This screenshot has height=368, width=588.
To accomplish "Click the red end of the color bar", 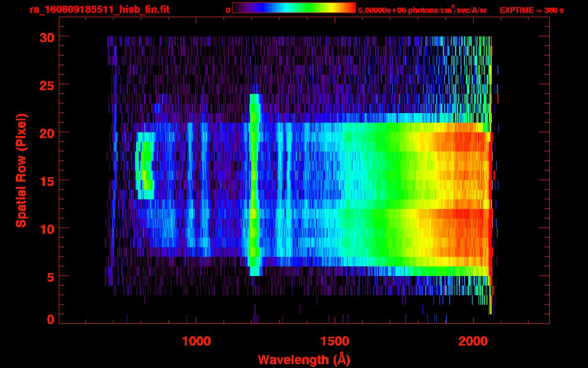I will coord(351,8).
